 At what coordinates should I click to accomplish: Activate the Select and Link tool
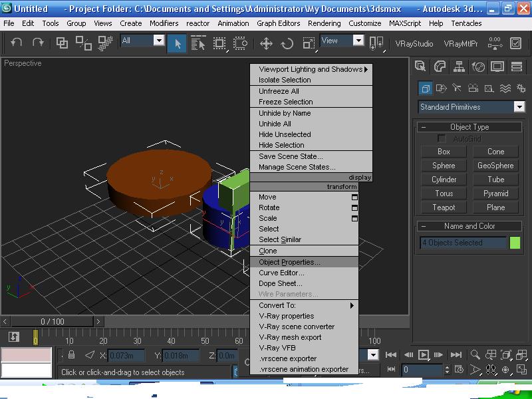point(62,43)
